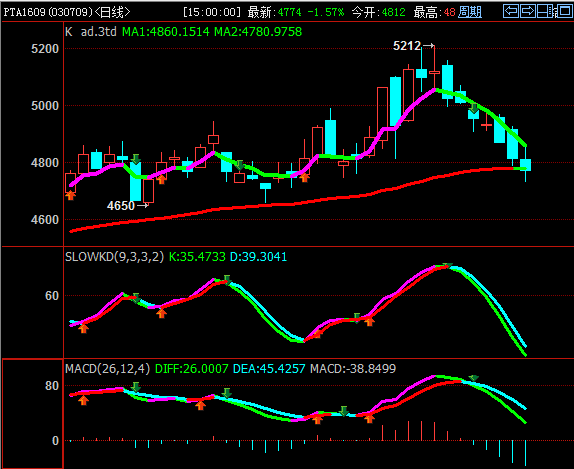The height and width of the screenshot is (469, 574).
Task: Click the MACD 0 axis level label
Action: coord(55,440)
